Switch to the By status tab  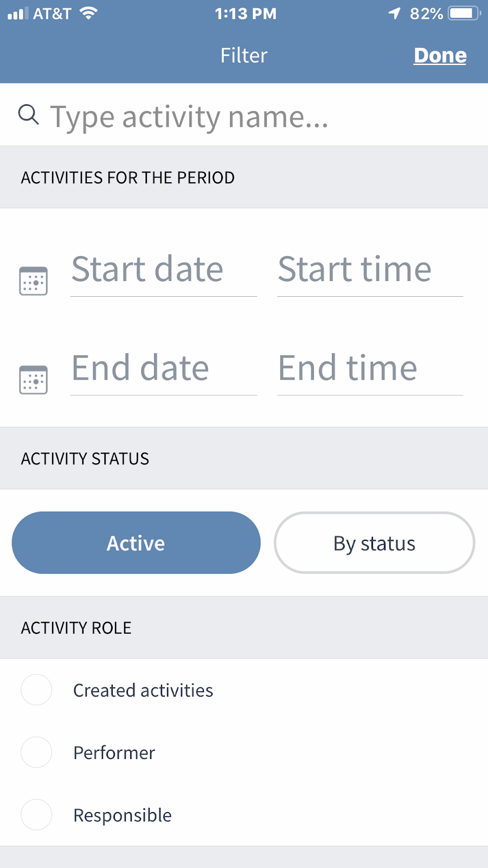(x=374, y=542)
